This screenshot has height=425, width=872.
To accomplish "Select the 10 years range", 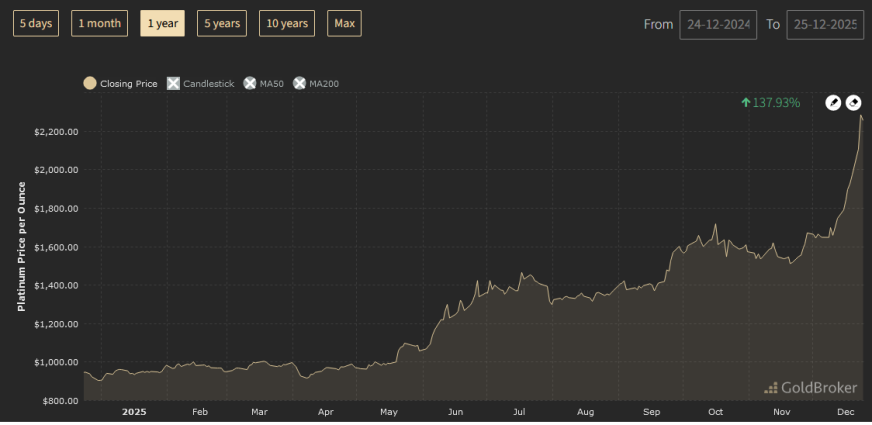I will coord(287,23).
